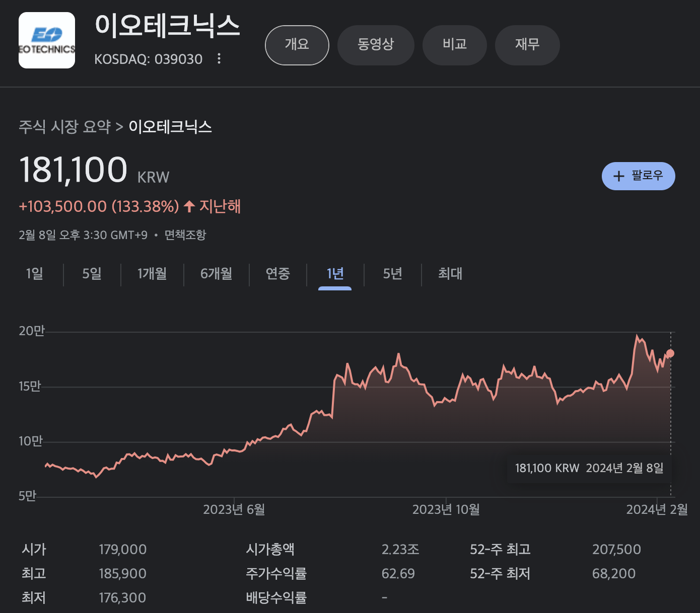This screenshot has width=700, height=613.
Task: Select the 1년 chart range
Action: (335, 274)
